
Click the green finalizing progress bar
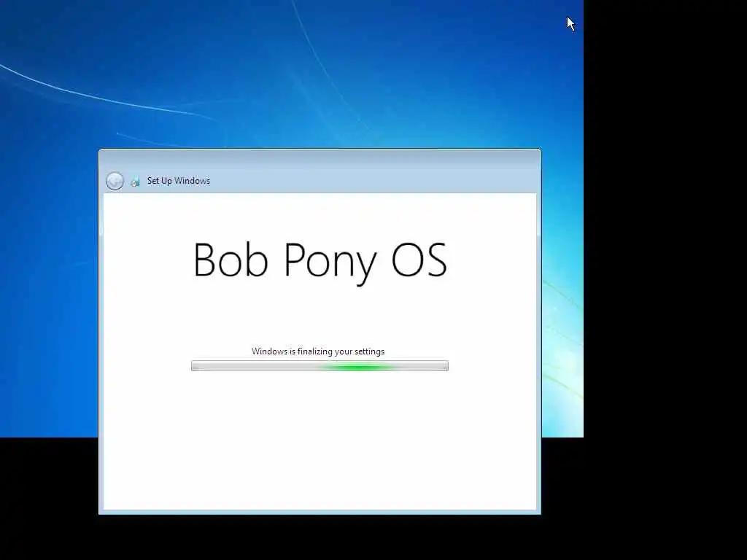[x=320, y=366]
